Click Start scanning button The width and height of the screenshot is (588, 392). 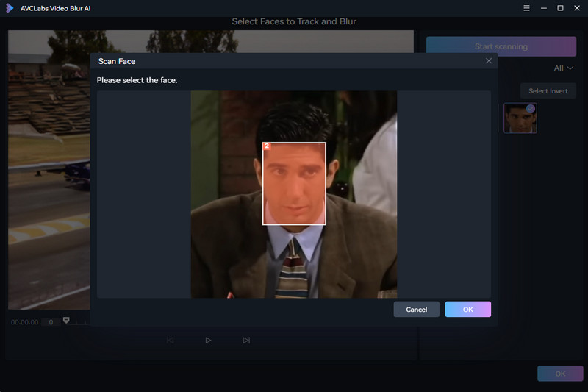(501, 46)
